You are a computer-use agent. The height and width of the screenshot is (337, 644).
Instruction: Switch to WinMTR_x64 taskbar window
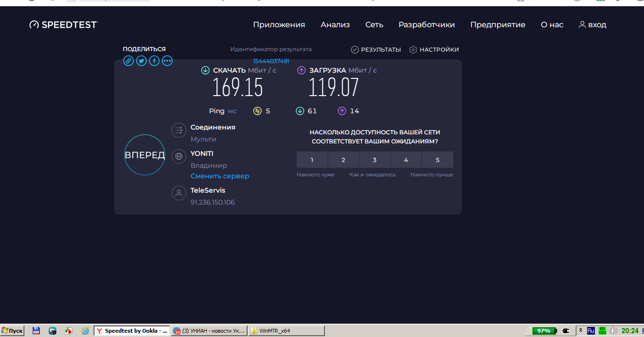pyautogui.click(x=286, y=331)
